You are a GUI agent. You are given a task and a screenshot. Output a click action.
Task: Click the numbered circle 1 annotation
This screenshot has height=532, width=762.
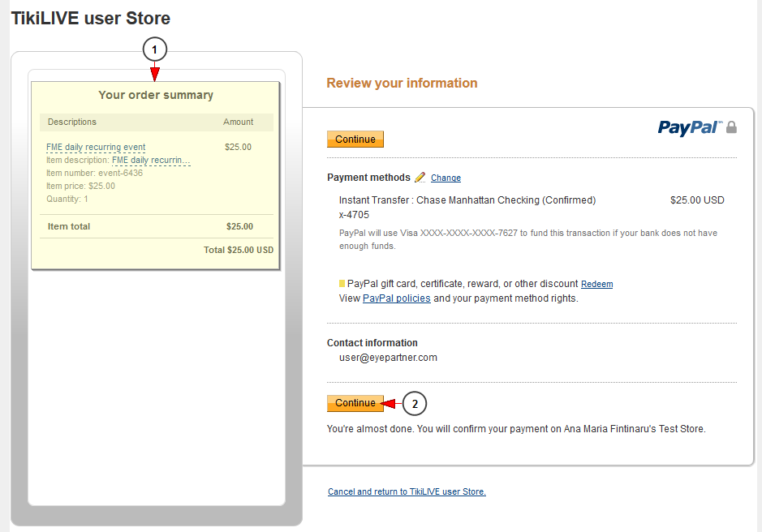(154, 49)
